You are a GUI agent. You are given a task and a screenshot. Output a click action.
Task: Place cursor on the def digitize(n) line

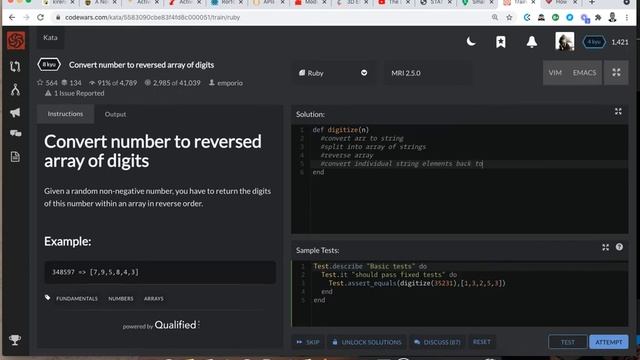[340, 130]
